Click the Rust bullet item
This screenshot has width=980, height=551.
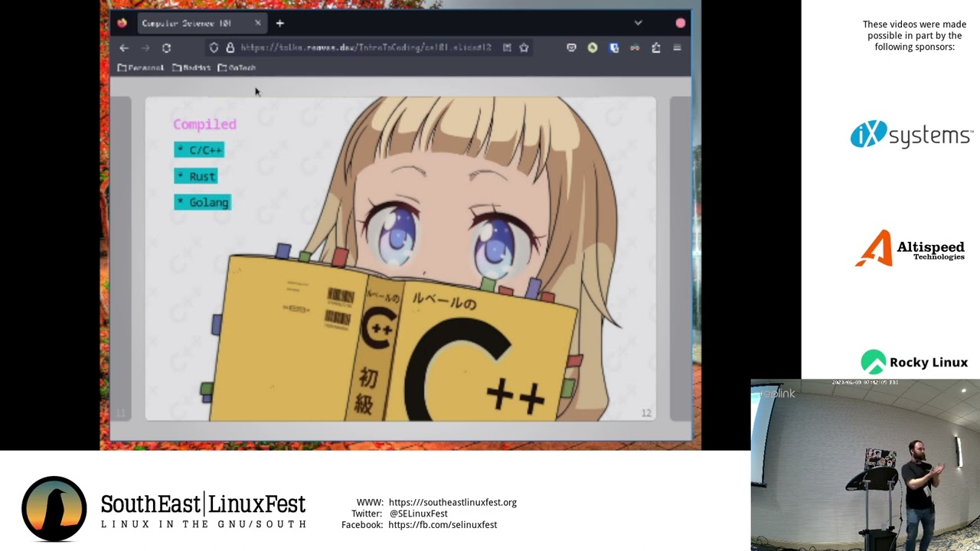[196, 176]
